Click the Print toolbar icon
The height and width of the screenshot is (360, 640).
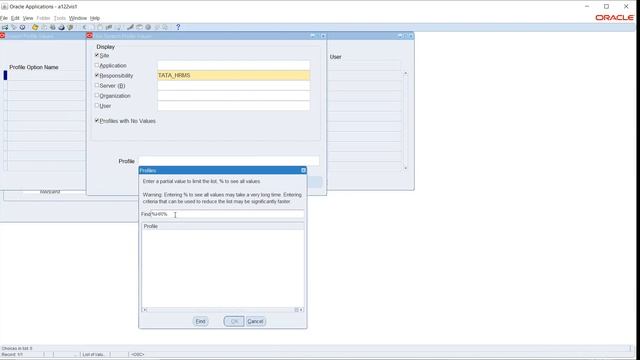tap(61, 27)
